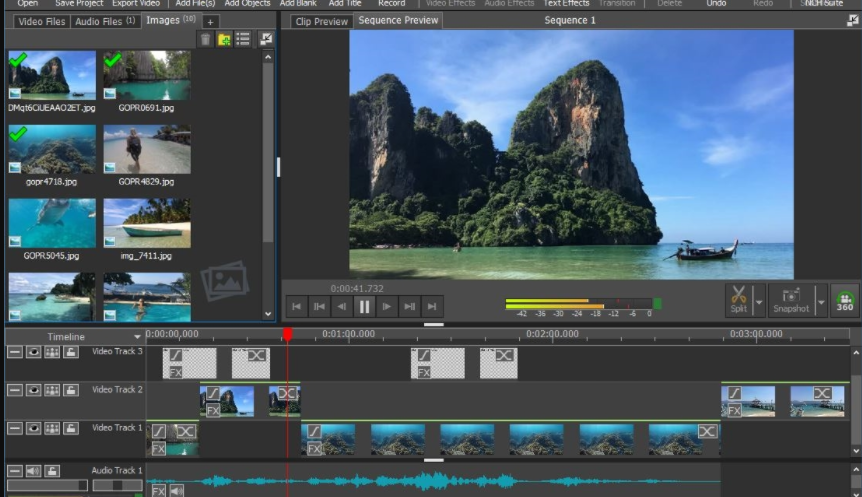862x497 pixels.
Task: Click media bin scroll up arrow
Action: pyautogui.click(x=268, y=57)
